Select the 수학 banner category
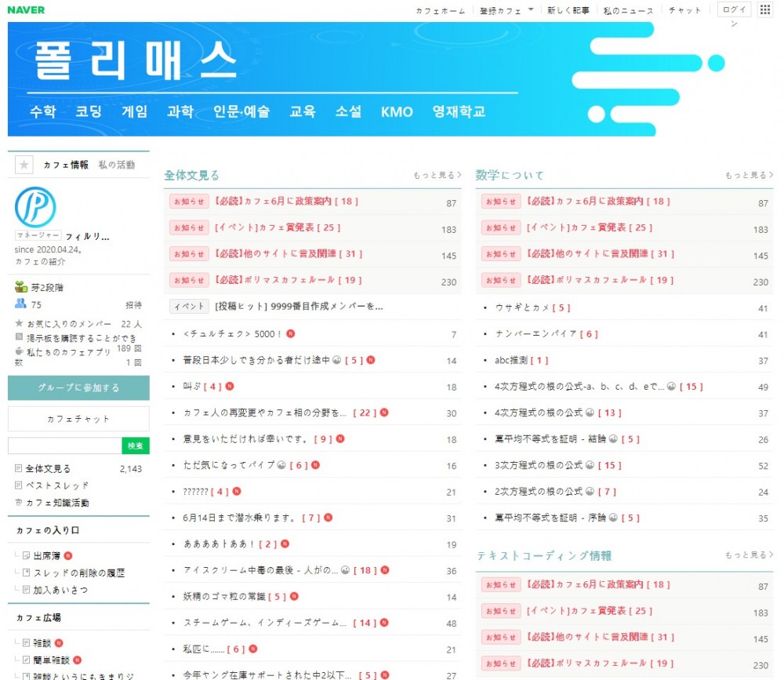The height and width of the screenshot is (680, 784). coord(42,111)
